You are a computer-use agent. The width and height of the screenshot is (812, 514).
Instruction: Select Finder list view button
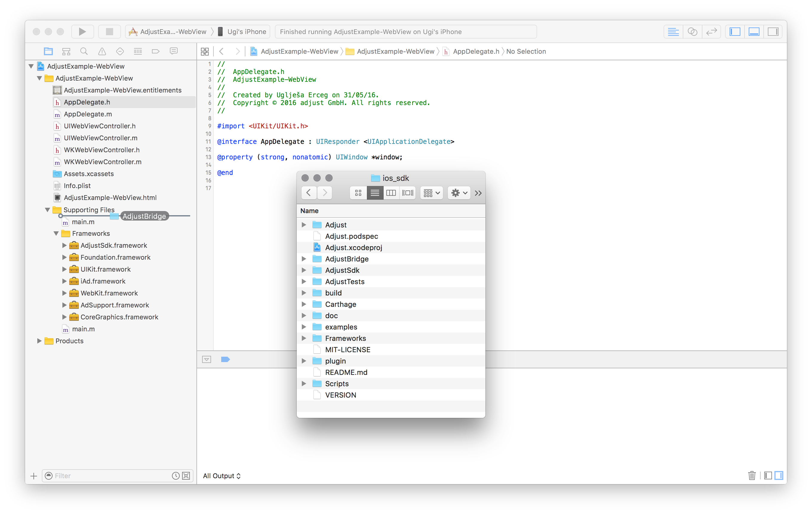click(375, 193)
